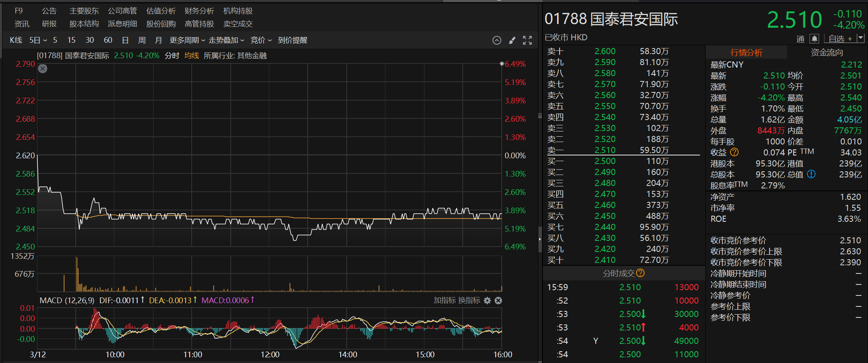The height and width of the screenshot is (363, 868).
Task: Open the dropdown arrow beside 自选 +
Action: coord(860,38)
